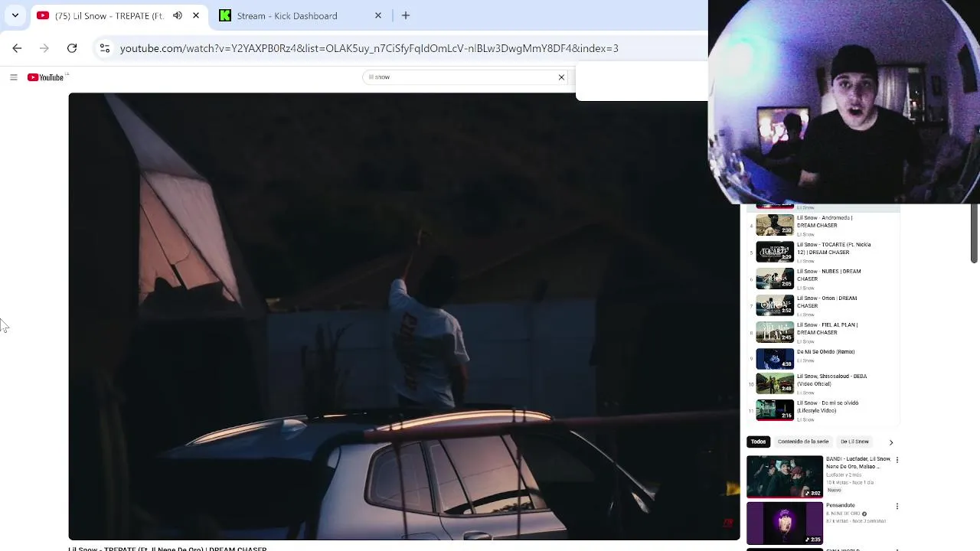980x551 pixels.
Task: Click the Kick favicon on the second tab
Action: click(x=225, y=15)
